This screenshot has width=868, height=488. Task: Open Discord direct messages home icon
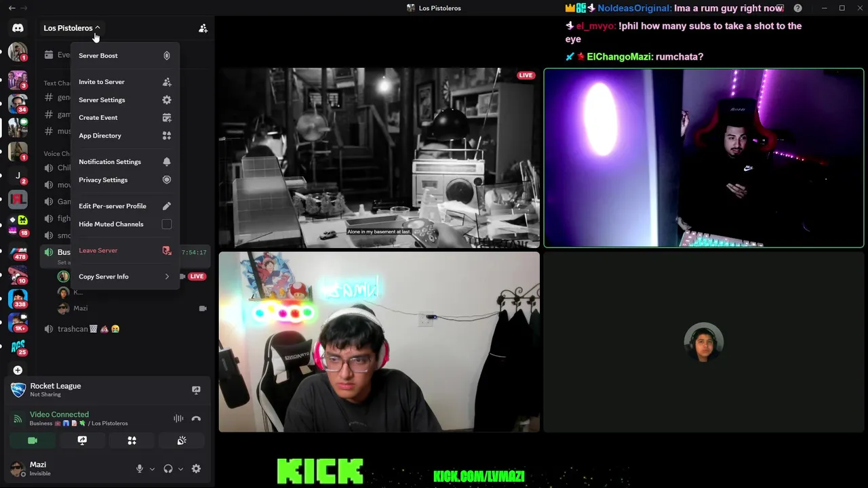18,28
